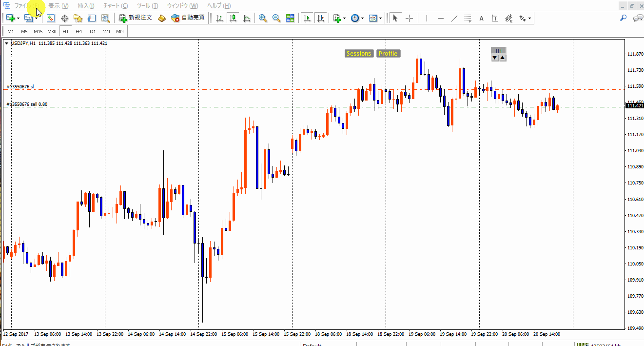Click the 新規注文 new order button
This screenshot has height=346, width=644.
[136, 18]
